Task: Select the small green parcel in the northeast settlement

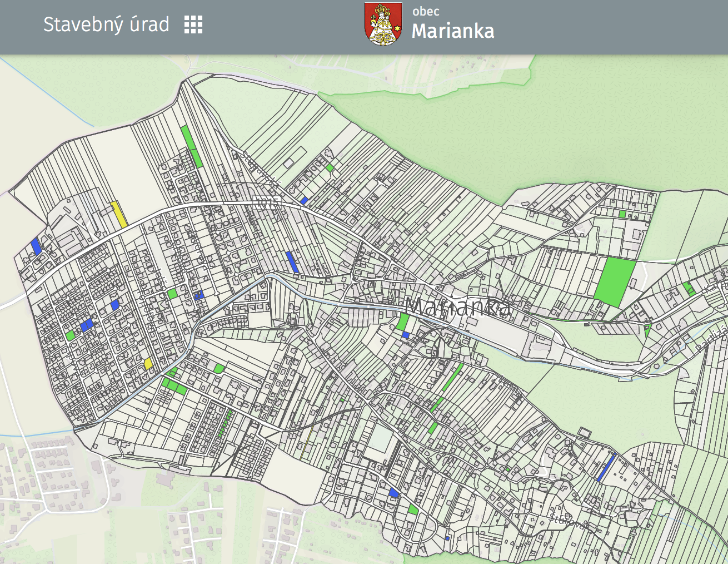Action: tap(622, 214)
